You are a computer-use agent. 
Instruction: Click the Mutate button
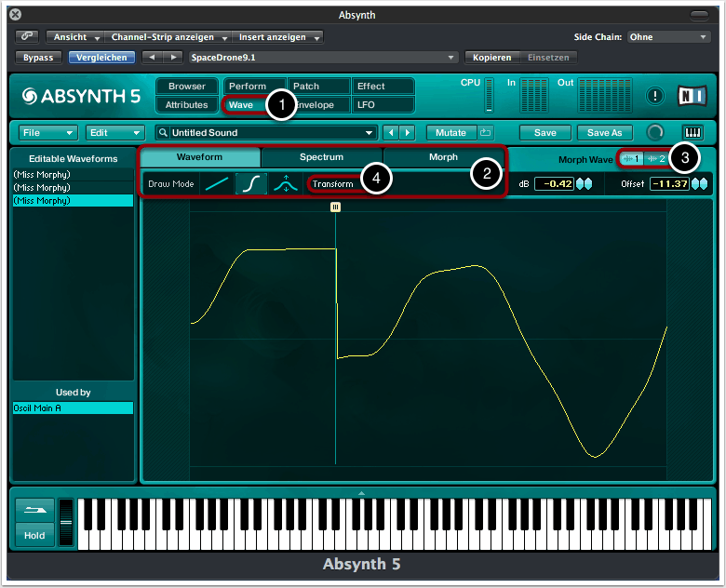[x=451, y=133]
